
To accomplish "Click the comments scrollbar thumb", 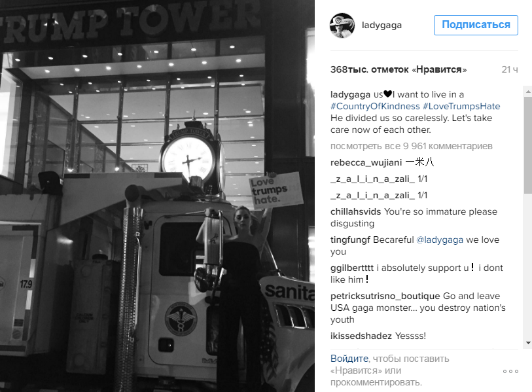I will pos(528,145).
